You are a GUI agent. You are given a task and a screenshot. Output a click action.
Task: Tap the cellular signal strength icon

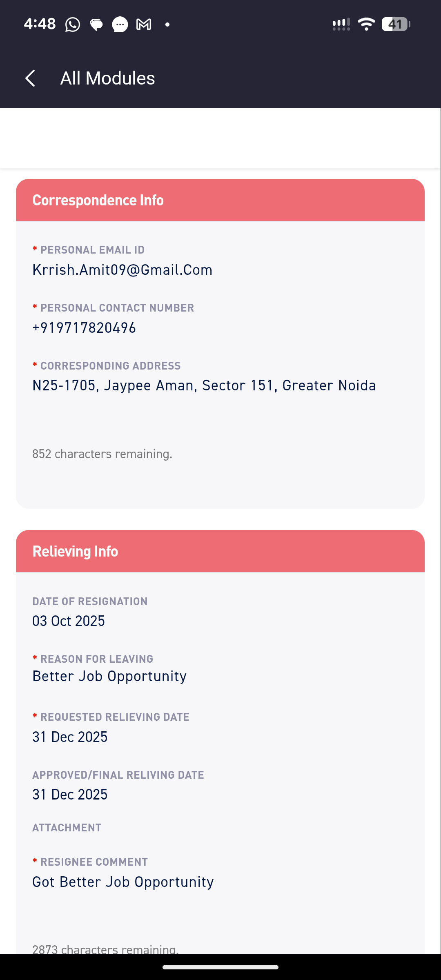(x=341, y=24)
